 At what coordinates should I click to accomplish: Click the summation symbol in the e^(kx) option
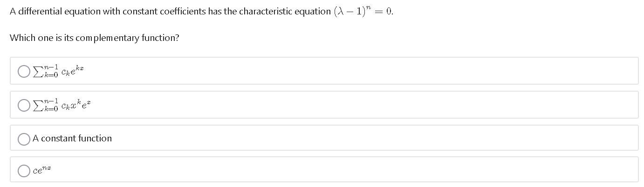37,71
